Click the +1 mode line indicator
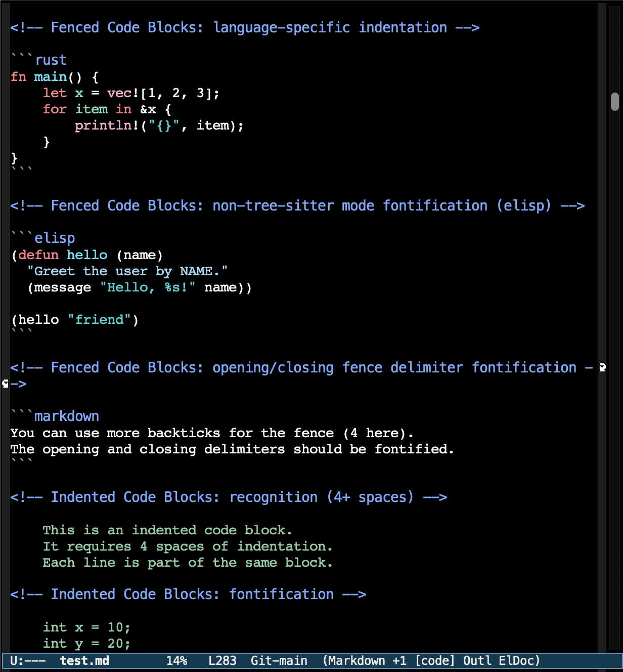The width and height of the screenshot is (623, 672). (x=399, y=661)
